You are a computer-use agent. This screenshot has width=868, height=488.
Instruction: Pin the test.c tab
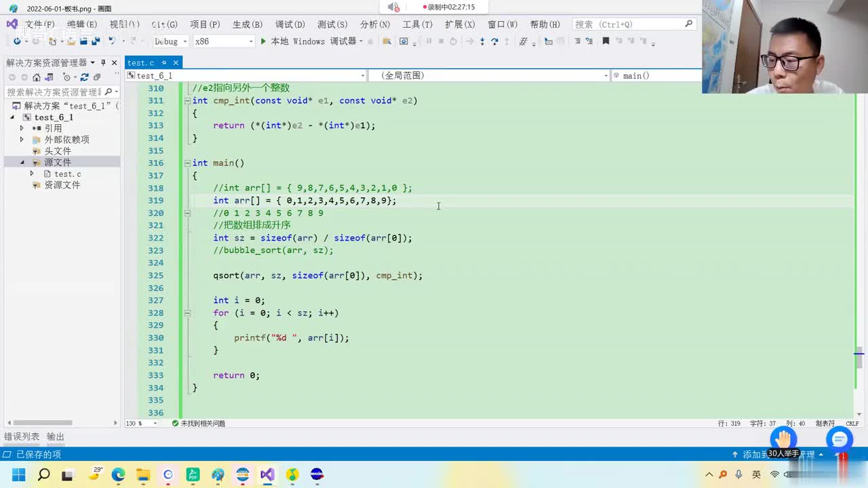[x=163, y=63]
